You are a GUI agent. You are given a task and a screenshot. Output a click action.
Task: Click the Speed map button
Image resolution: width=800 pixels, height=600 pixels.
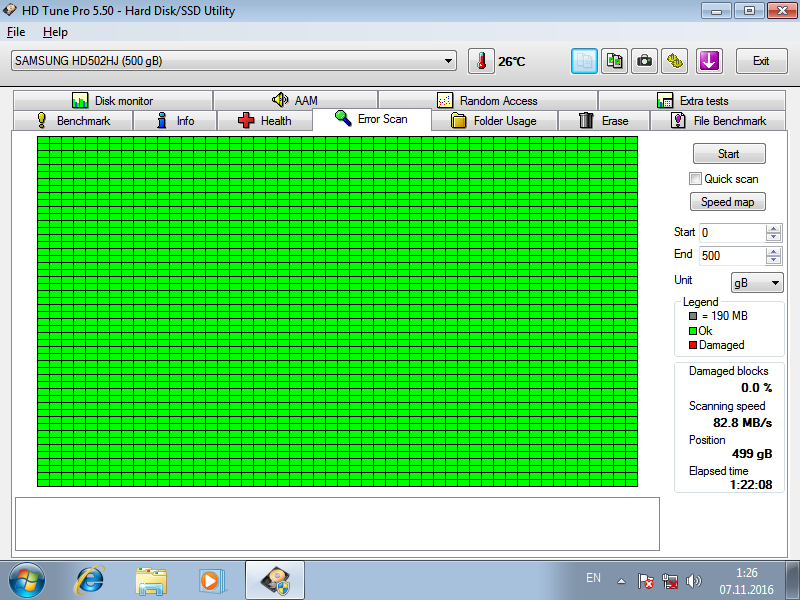point(728,202)
